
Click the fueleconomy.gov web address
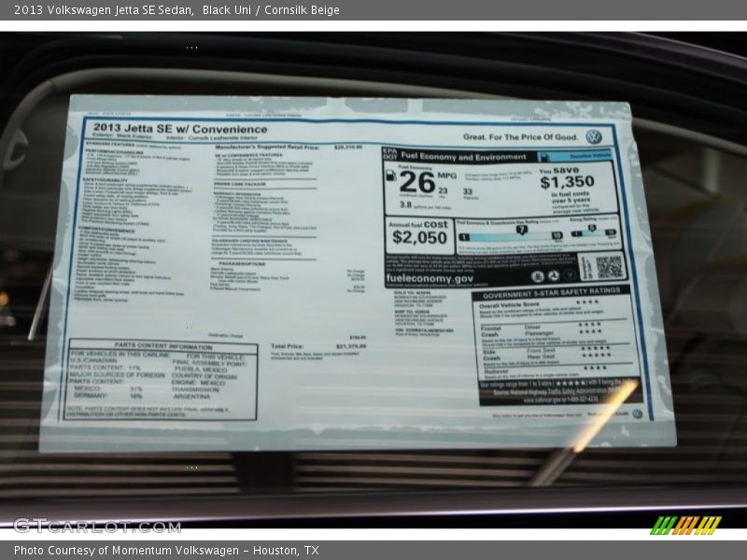430,278
